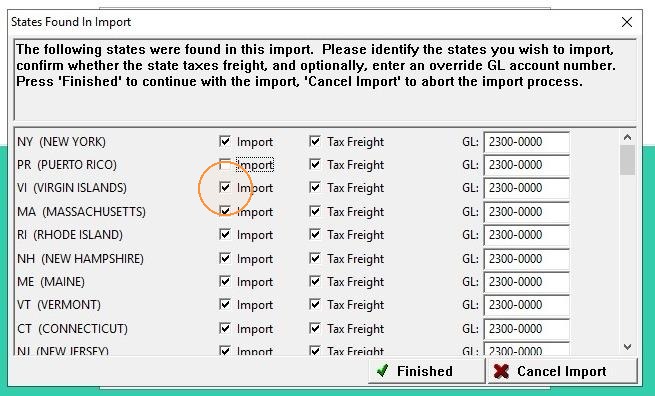The height and width of the screenshot is (396, 655).
Task: Click the GL field for Puerto Rico
Action: 526,165
